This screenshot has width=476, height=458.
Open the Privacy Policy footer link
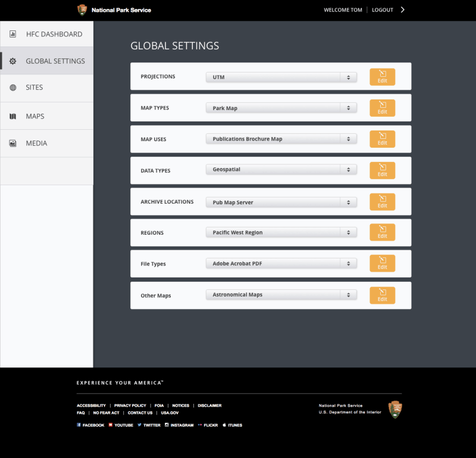click(x=130, y=406)
